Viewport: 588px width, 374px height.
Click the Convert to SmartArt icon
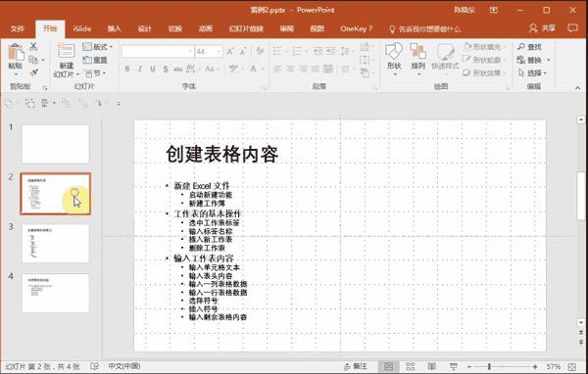tap(365, 72)
